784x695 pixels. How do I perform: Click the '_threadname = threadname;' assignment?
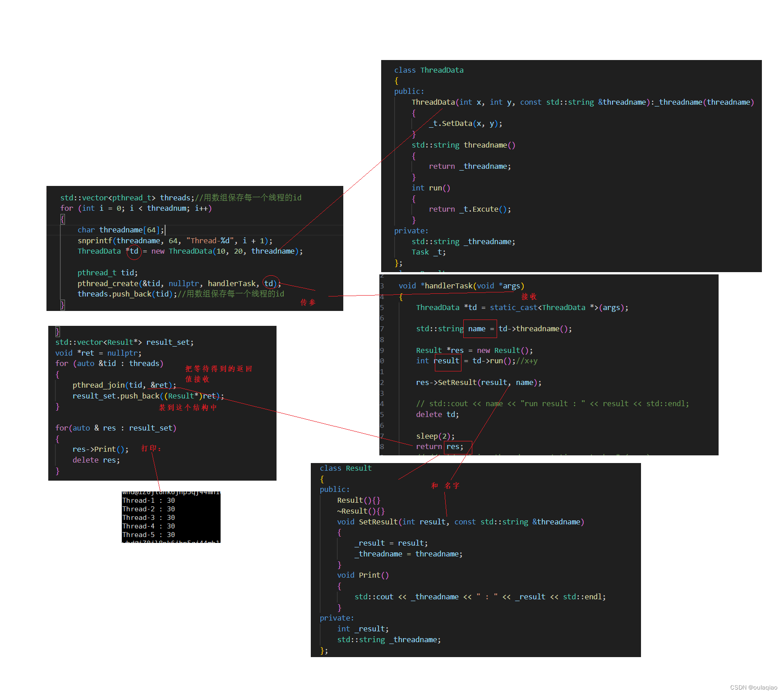(409, 554)
